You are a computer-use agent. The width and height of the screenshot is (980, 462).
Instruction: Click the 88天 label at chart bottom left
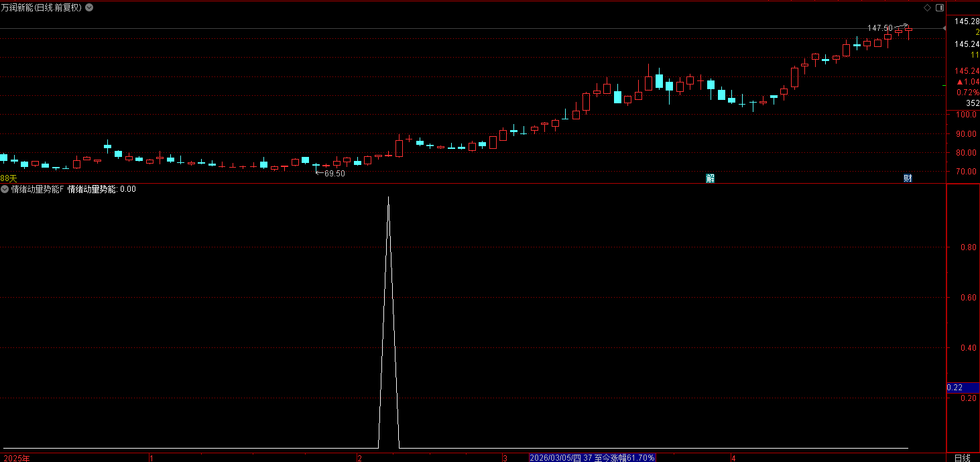coord(9,178)
